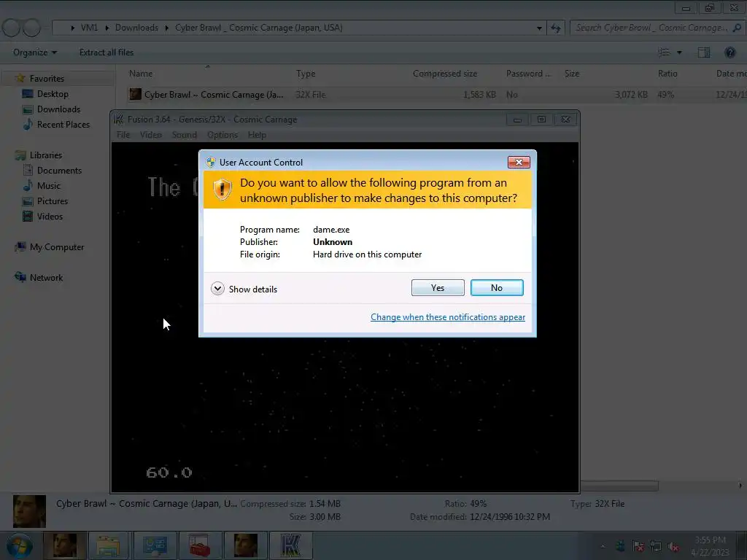Click the 32X file icon in list

[x=135, y=94]
